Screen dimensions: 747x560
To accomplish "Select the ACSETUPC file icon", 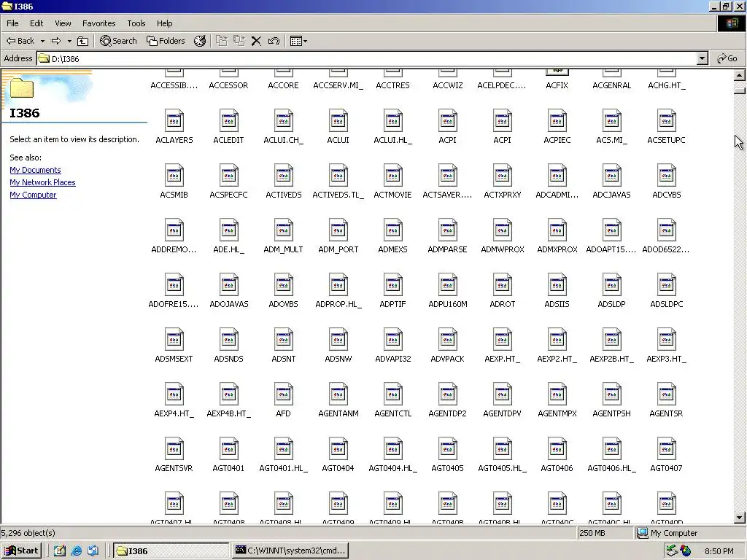I will pos(666,121).
